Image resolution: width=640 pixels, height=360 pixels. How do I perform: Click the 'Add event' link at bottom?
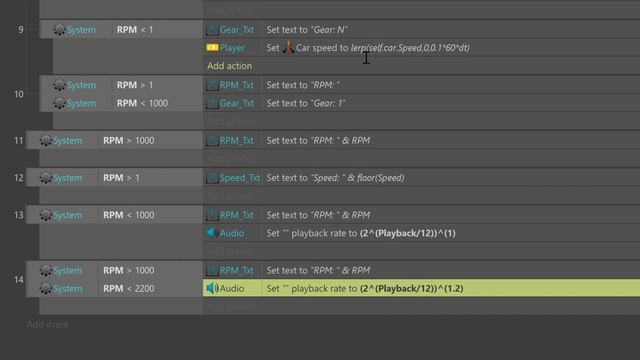48,324
